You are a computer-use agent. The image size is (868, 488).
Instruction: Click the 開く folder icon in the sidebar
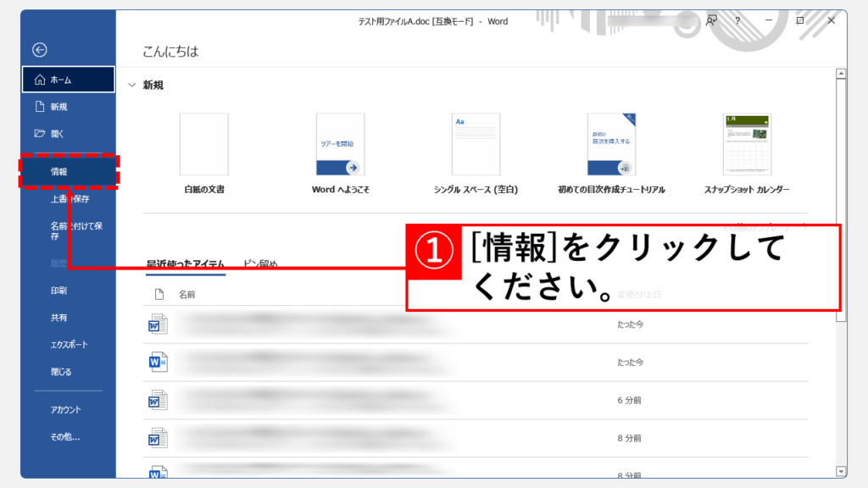[39, 134]
